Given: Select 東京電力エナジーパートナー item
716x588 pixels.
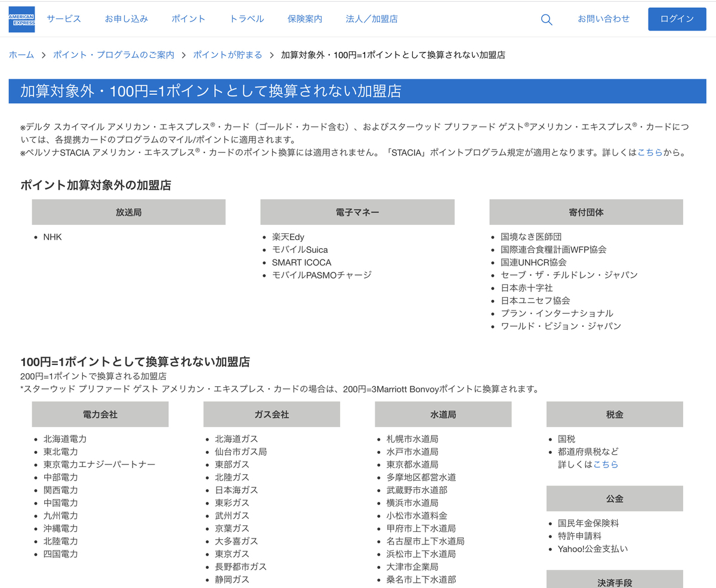Looking at the screenshot, I should [x=99, y=465].
